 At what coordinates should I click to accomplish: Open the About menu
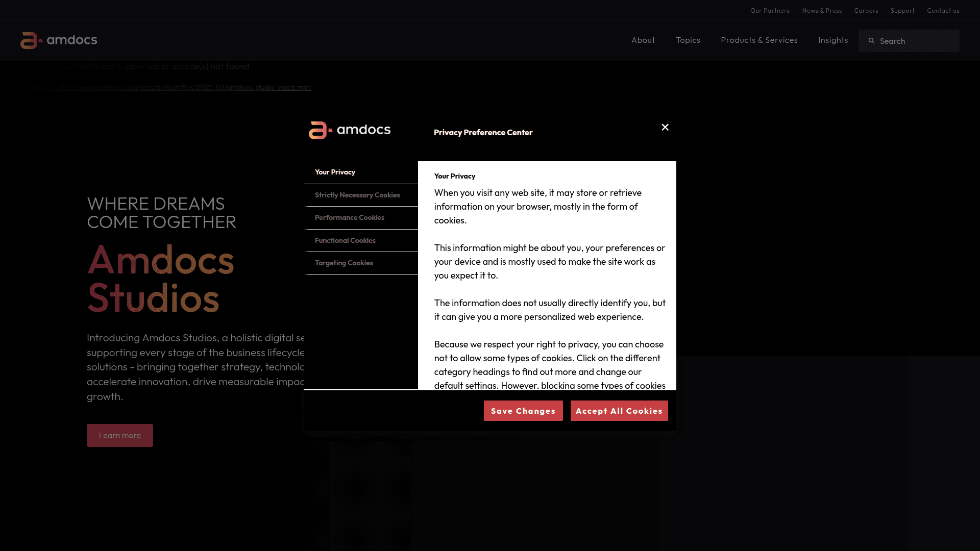[x=643, y=40]
